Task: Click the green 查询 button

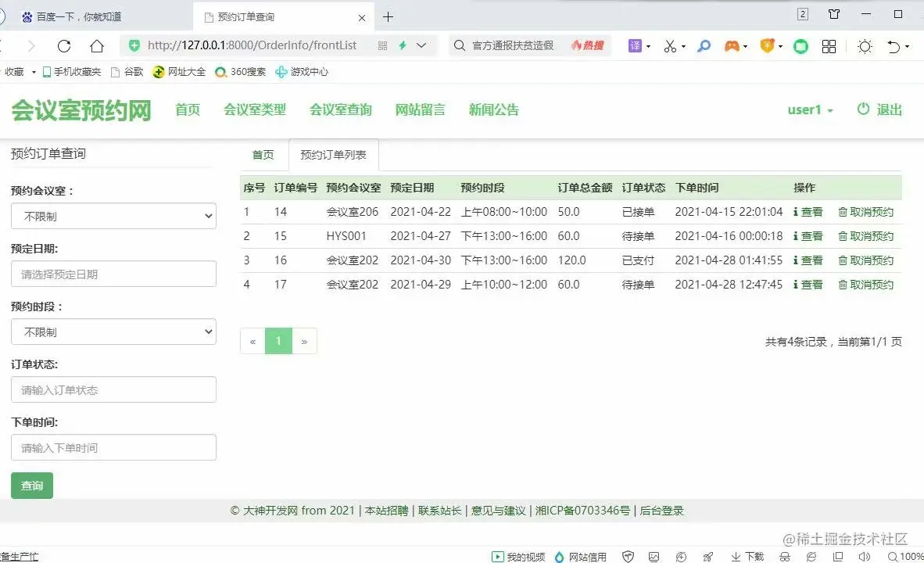Action: click(x=32, y=485)
